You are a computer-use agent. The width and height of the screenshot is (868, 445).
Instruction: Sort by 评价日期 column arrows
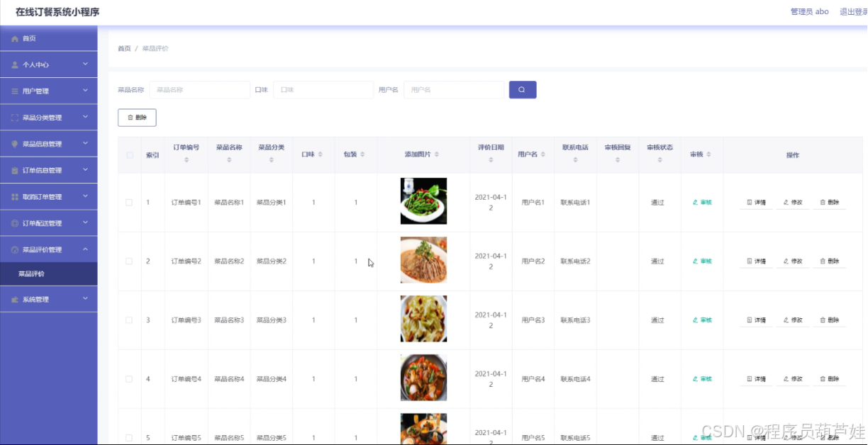[491, 160]
